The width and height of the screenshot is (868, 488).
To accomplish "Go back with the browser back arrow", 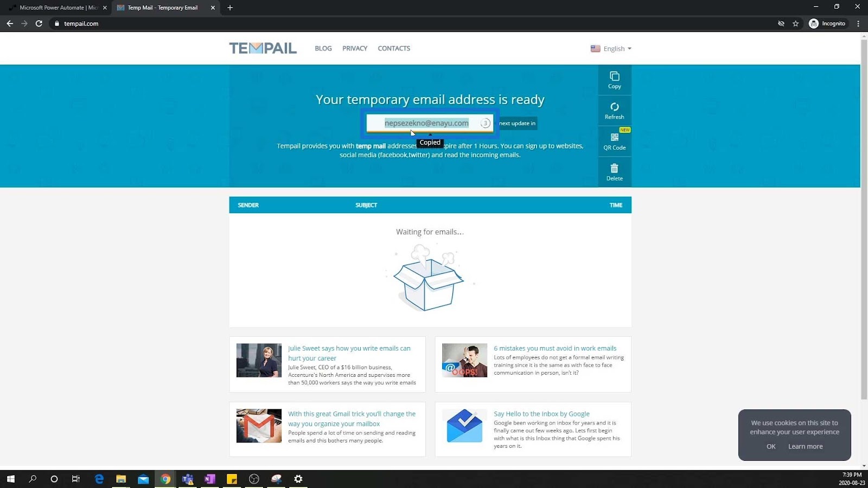I will pos(10,23).
